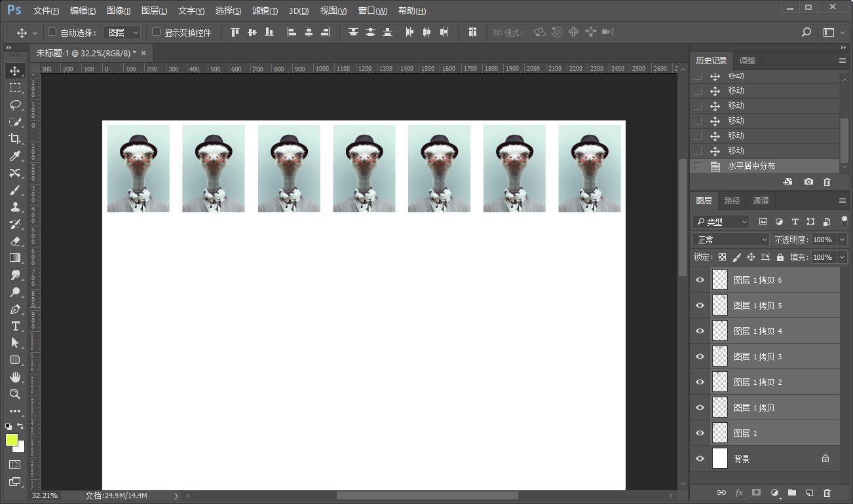853x504 pixels.
Task: Switch to the 调整 panel tab
Action: click(x=747, y=60)
